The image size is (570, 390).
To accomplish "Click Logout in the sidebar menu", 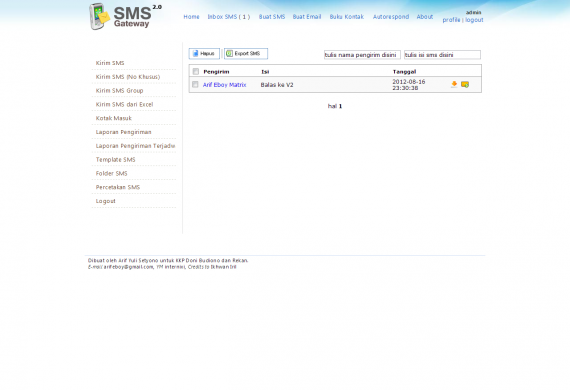I will [x=105, y=201].
